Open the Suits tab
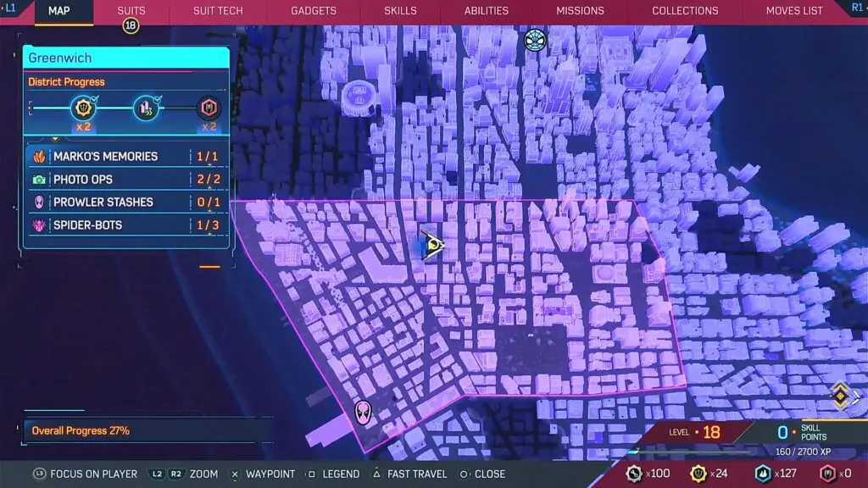Image resolution: width=868 pixels, height=488 pixels. click(x=131, y=11)
